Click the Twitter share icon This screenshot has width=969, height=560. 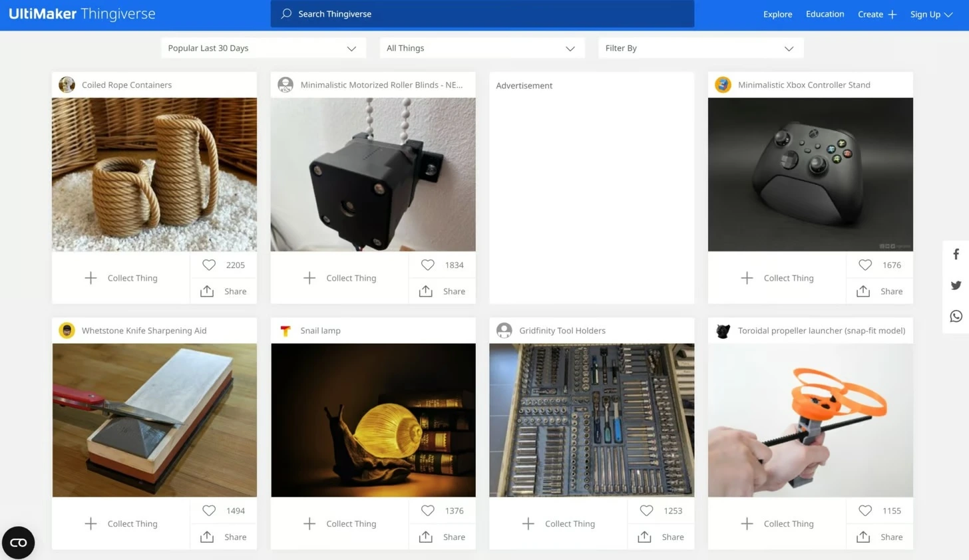[956, 285]
